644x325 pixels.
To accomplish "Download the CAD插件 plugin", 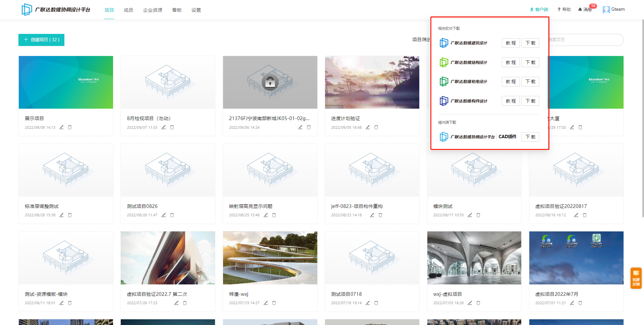I will click(530, 137).
